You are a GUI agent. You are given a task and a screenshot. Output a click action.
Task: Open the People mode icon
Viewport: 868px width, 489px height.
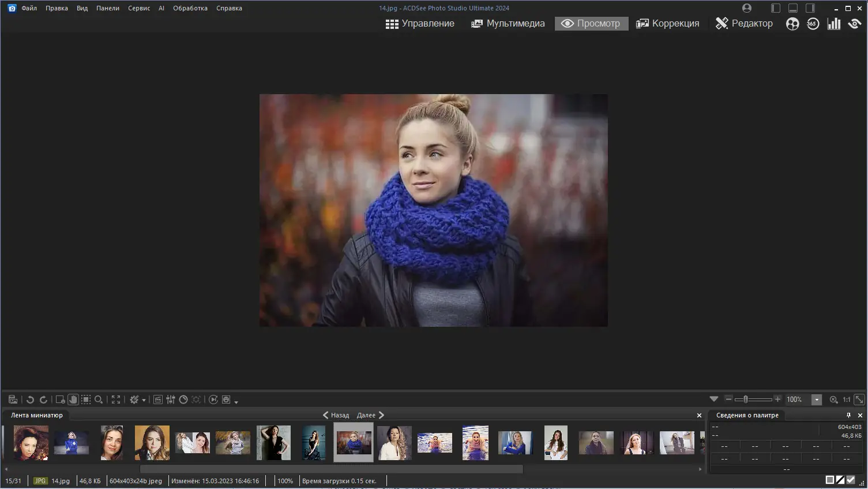pyautogui.click(x=792, y=24)
